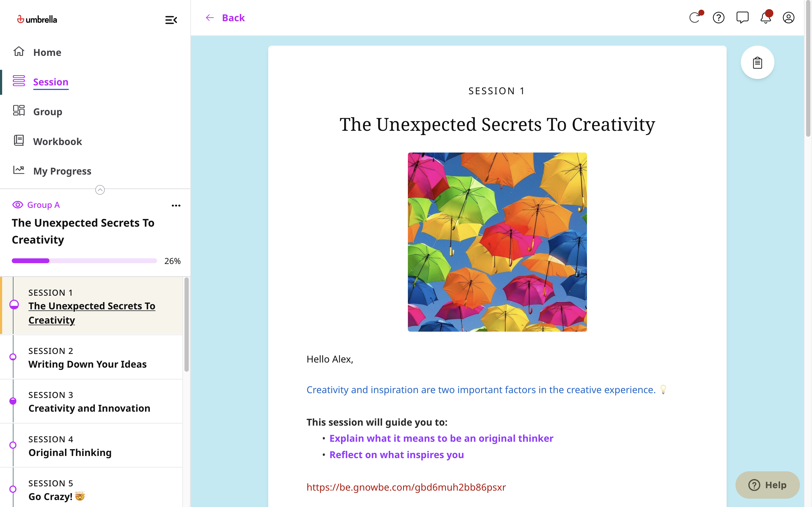Viewport: 812px width, 507px height.
Task: Open the user profile icon
Action: [x=789, y=18]
